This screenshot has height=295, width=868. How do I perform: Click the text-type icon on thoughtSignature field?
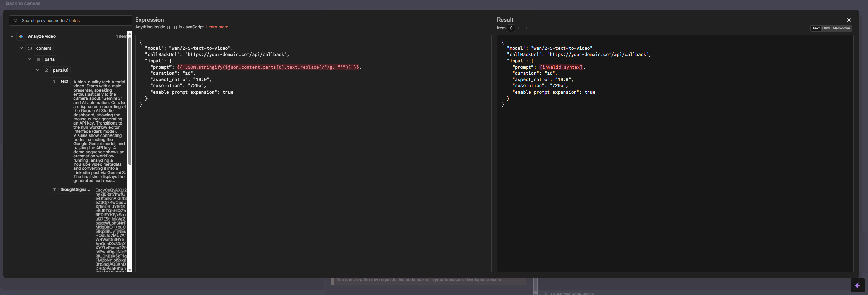pos(54,190)
